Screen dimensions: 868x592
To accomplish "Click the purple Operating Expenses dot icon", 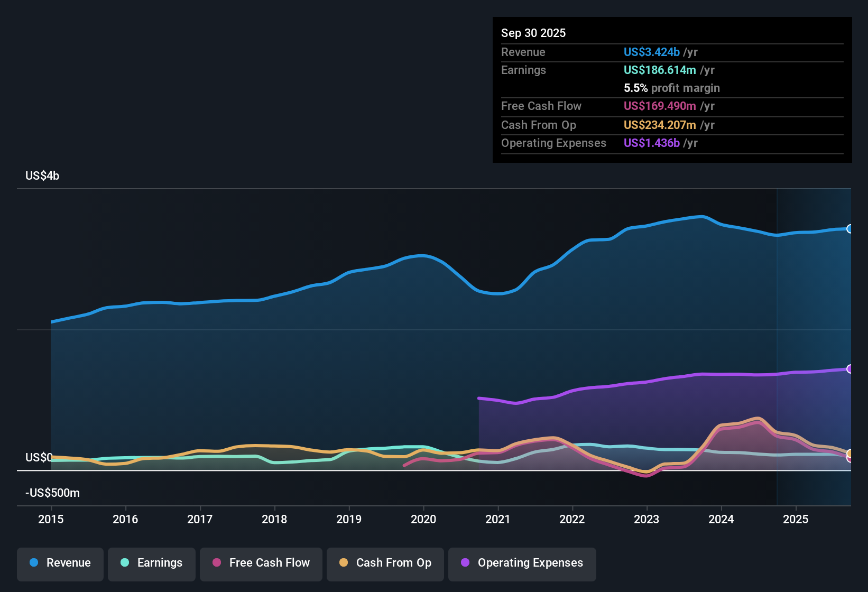I will [464, 563].
